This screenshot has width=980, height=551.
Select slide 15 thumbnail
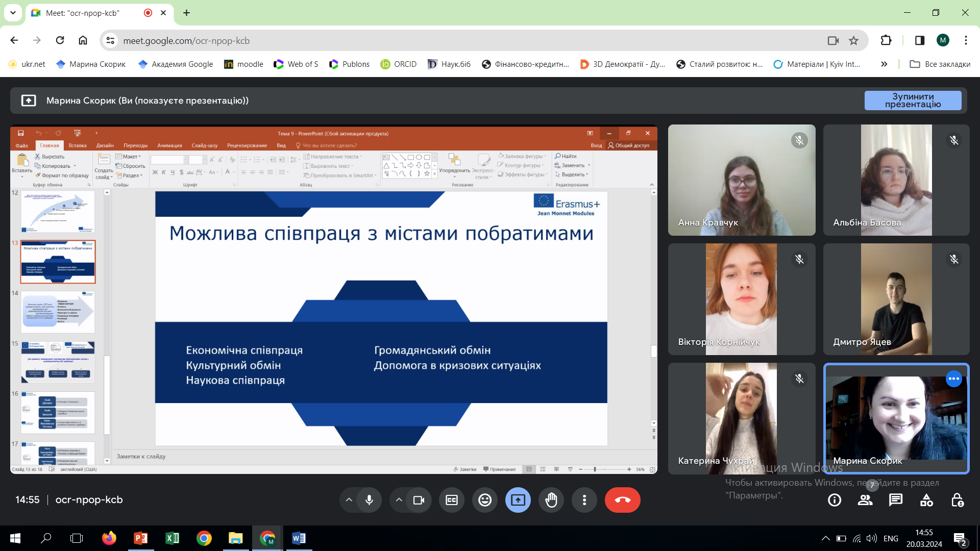pos(58,362)
